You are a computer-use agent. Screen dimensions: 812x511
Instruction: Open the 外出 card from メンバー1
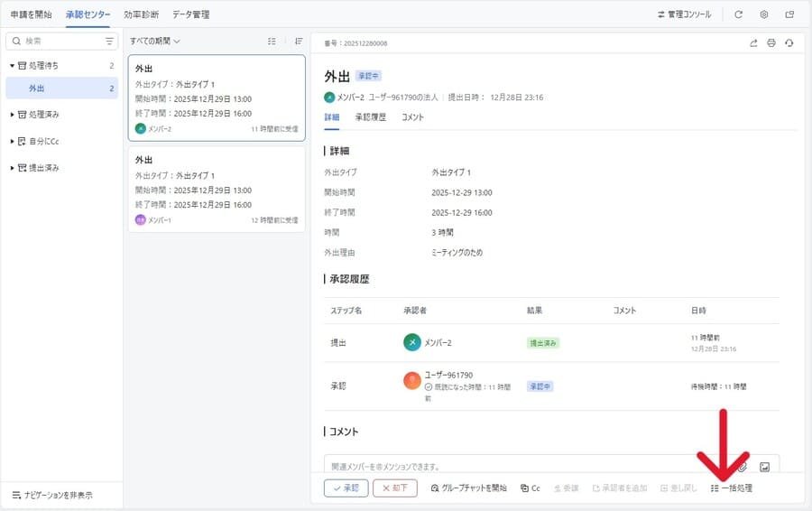point(217,190)
